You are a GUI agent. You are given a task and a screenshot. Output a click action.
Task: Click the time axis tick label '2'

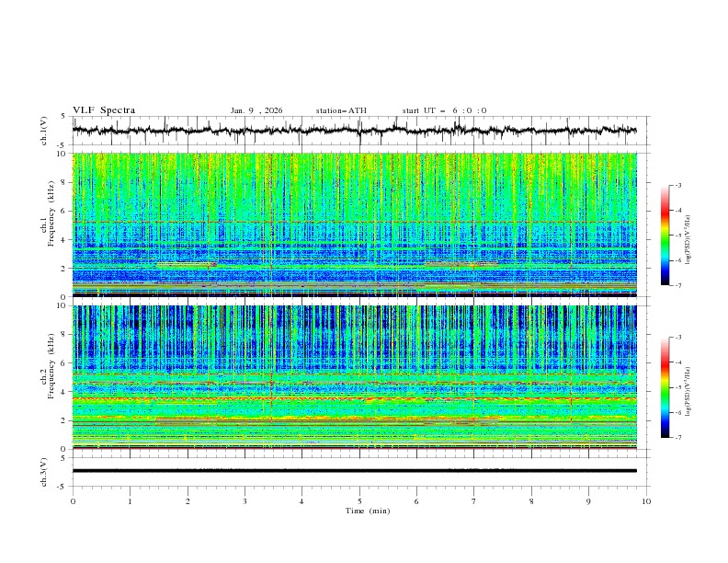pos(188,501)
